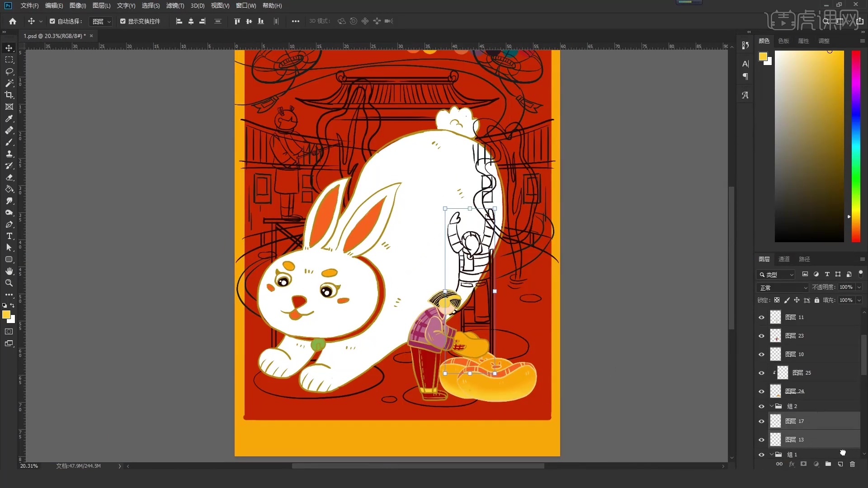Align top edges button
The width and height of the screenshot is (868, 488).
pyautogui.click(x=237, y=21)
